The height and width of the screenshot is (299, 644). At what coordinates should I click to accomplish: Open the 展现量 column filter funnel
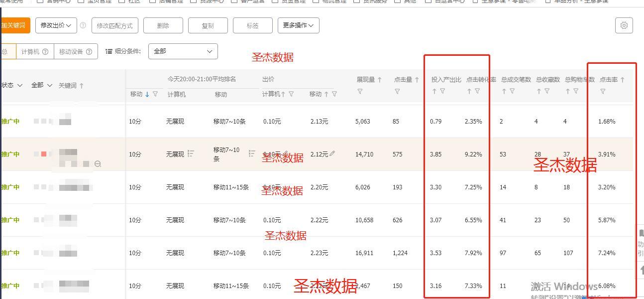(x=360, y=91)
